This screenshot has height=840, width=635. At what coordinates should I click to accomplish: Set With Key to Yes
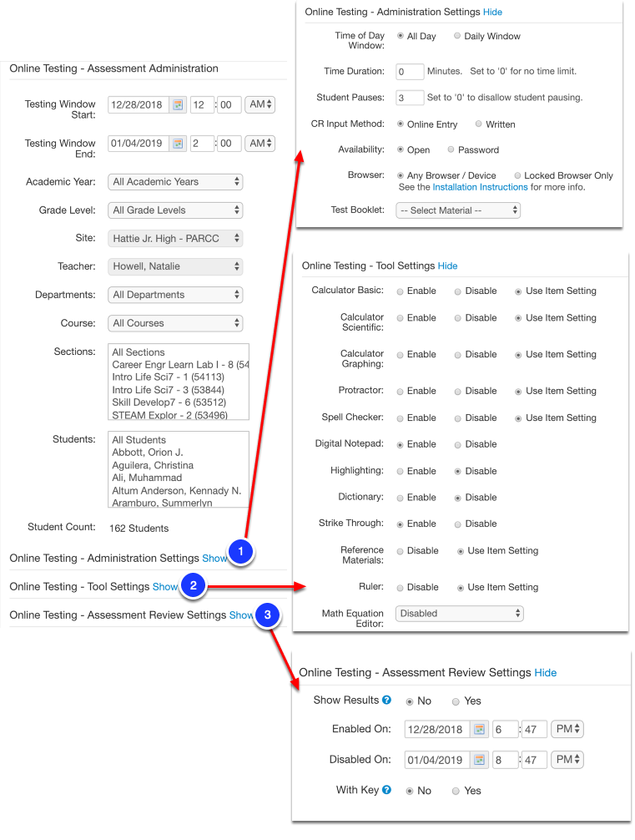(456, 791)
